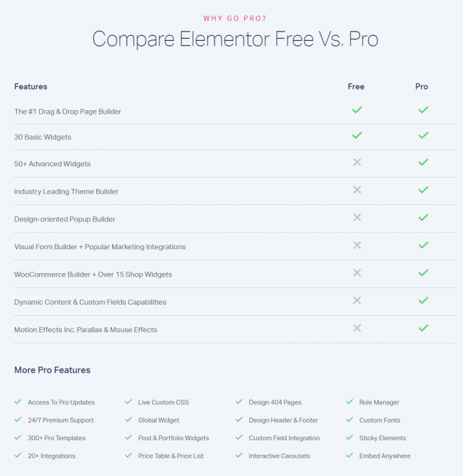Click the WHY GO PRO? tagline

coord(234,18)
